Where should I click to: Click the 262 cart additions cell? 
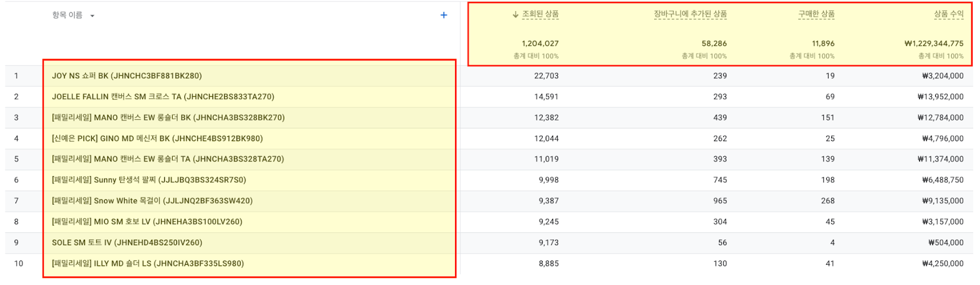(x=720, y=138)
